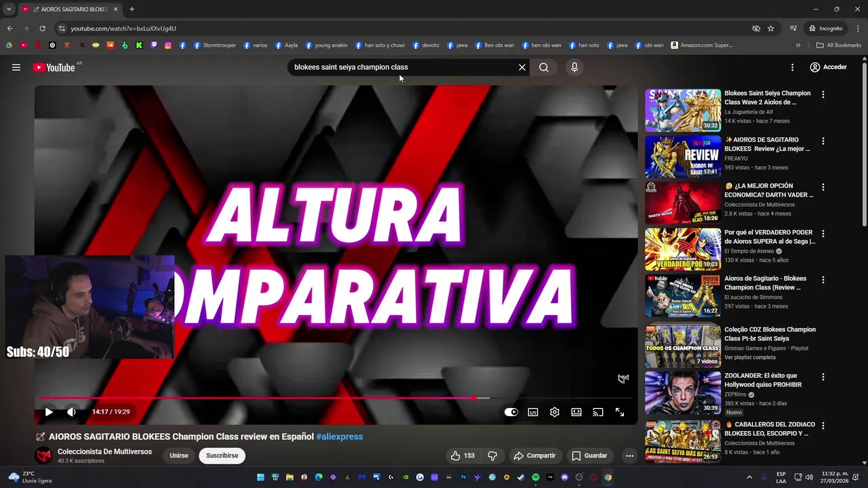Click the 14:17 / 19:29 time display
Viewport: 868px width, 488px height.
click(111, 411)
